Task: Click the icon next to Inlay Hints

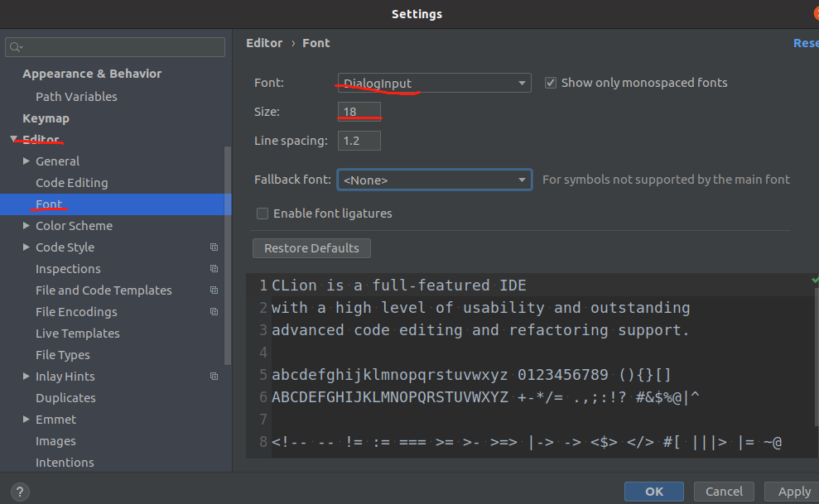Action: pos(214,376)
